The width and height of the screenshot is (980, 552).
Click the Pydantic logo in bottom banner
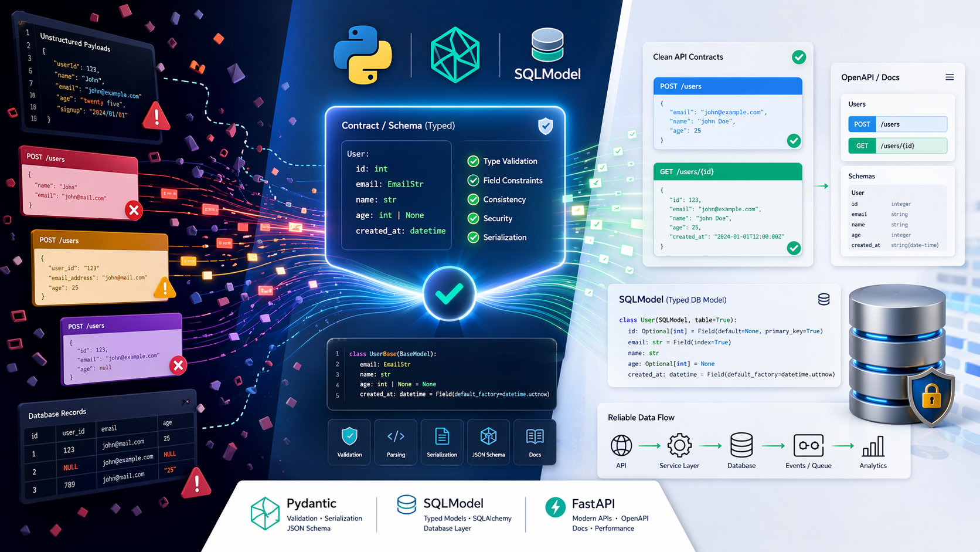(x=265, y=513)
